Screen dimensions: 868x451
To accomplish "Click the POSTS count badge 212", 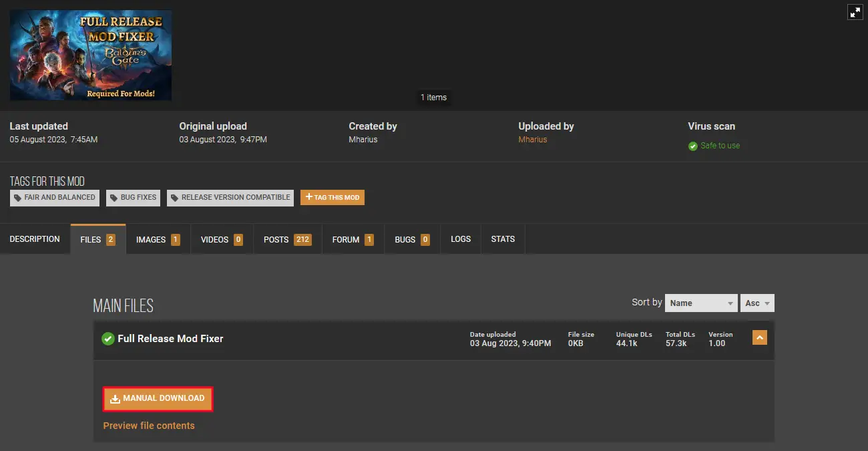I will [303, 239].
